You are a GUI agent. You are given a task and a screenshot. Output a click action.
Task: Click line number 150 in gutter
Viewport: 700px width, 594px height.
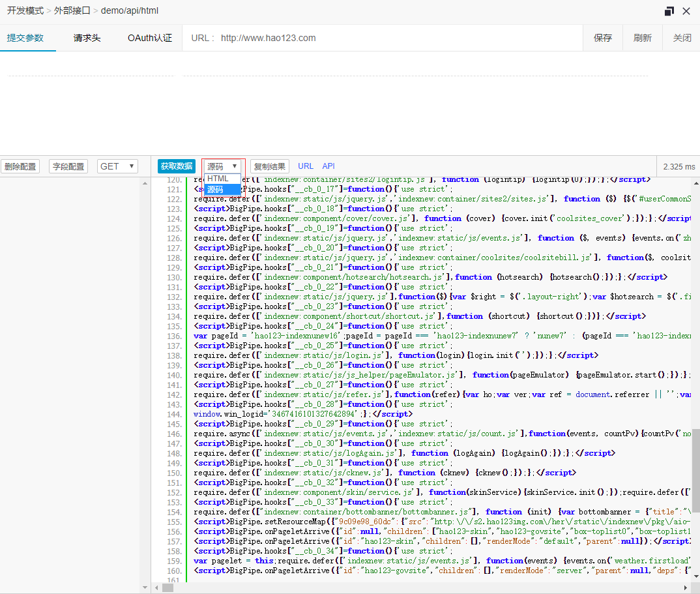(x=174, y=473)
